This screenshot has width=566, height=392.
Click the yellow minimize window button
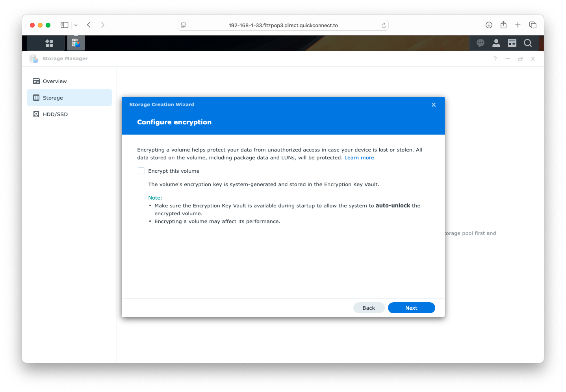point(40,25)
